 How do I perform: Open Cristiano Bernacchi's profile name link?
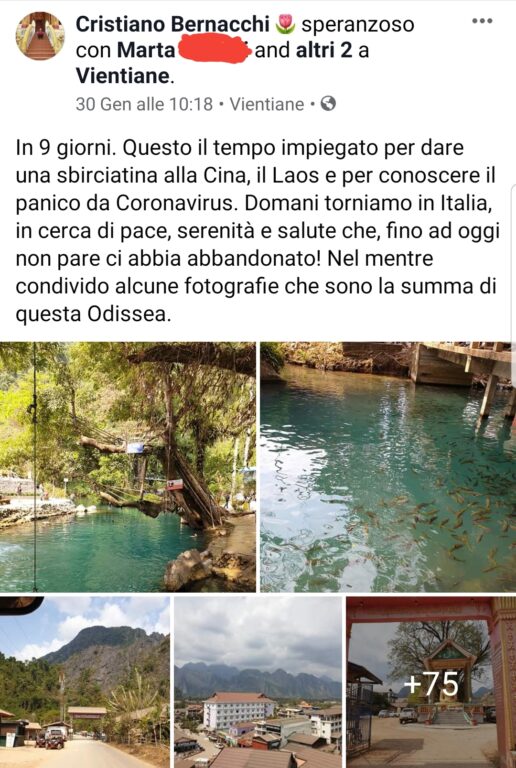click(x=173, y=24)
